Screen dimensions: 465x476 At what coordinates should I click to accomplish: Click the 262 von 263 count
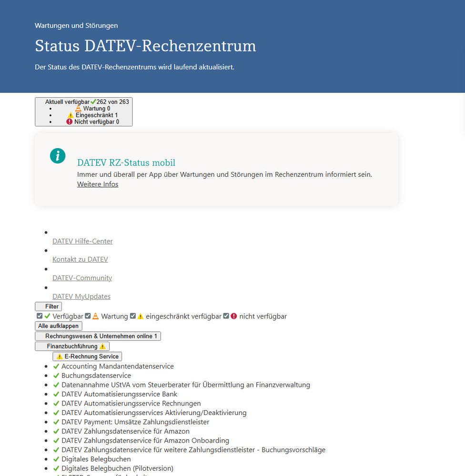click(x=112, y=102)
